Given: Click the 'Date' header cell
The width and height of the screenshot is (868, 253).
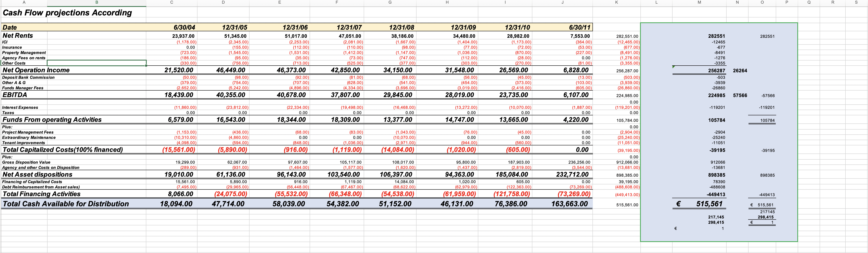Looking at the screenshot, I should pos(9,27).
